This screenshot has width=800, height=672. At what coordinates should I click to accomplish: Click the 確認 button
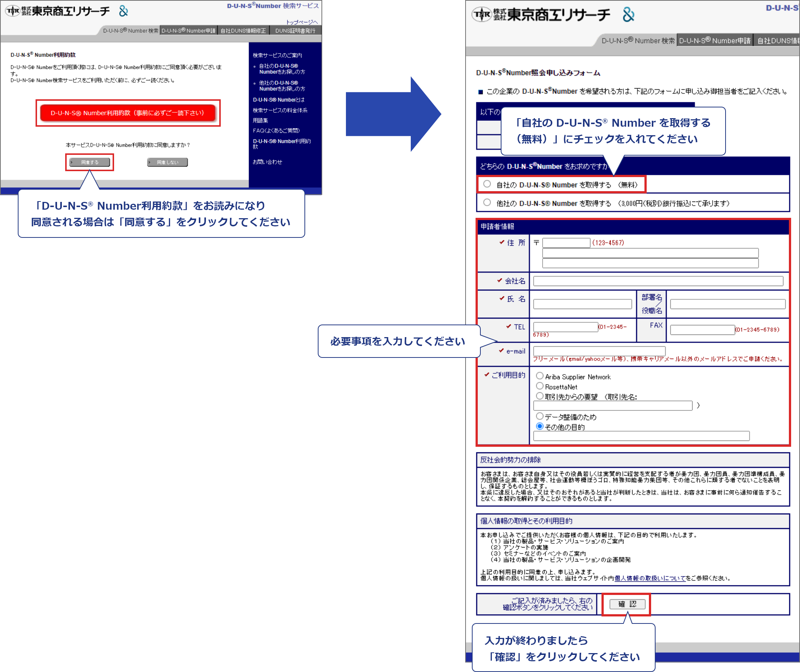(x=627, y=604)
